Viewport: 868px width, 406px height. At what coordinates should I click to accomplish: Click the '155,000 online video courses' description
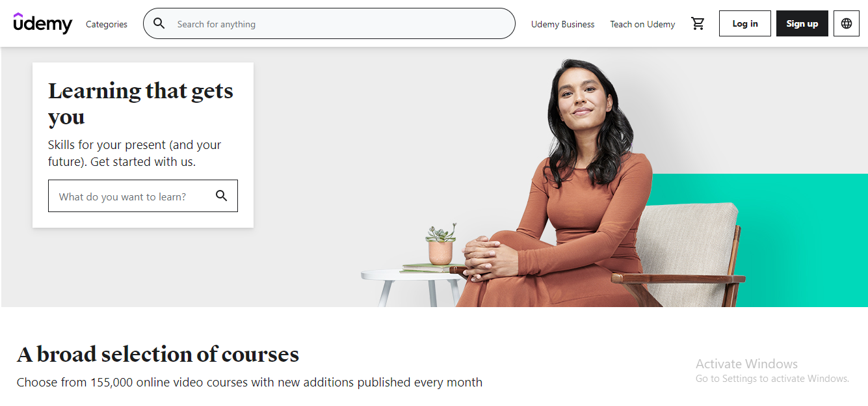250,382
